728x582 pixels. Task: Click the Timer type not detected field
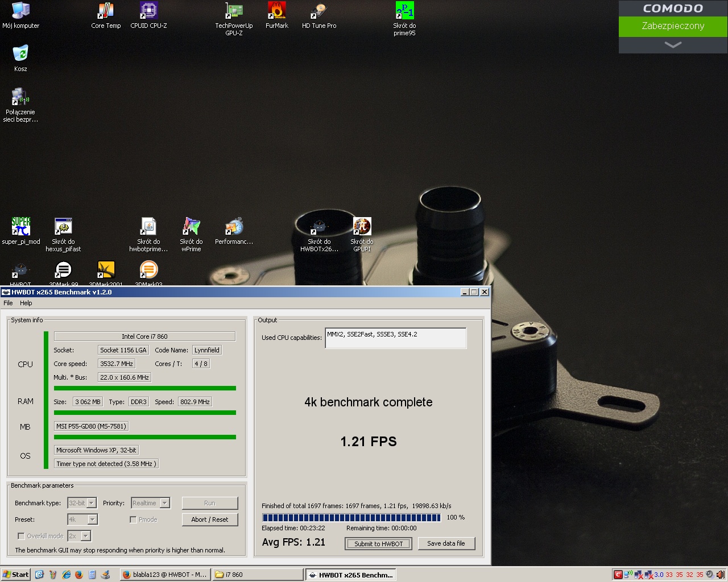tap(106, 464)
